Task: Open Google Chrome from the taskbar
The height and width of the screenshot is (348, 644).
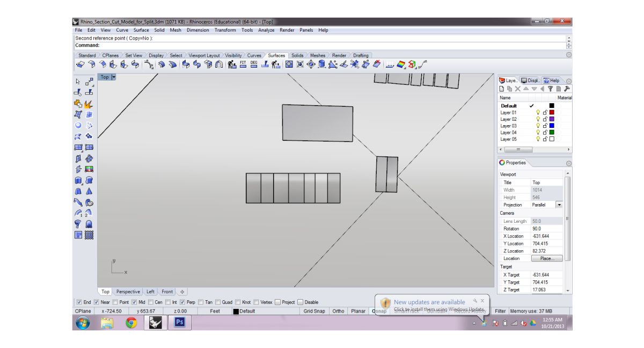Action: coord(131,322)
